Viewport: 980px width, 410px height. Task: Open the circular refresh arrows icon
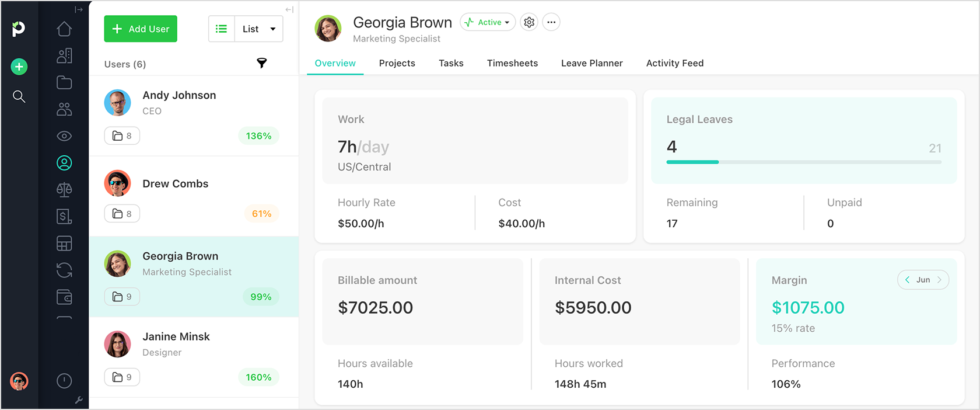pos(64,270)
